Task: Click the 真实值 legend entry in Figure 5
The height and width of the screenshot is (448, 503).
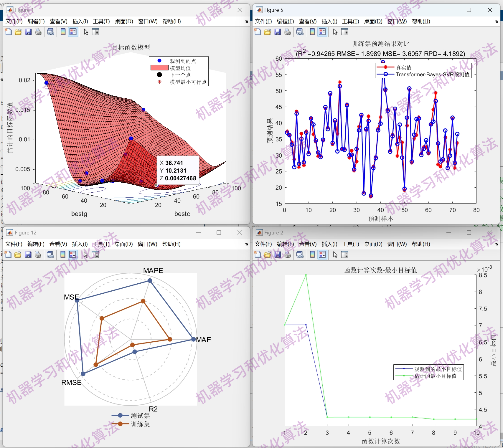Action: tap(394, 67)
